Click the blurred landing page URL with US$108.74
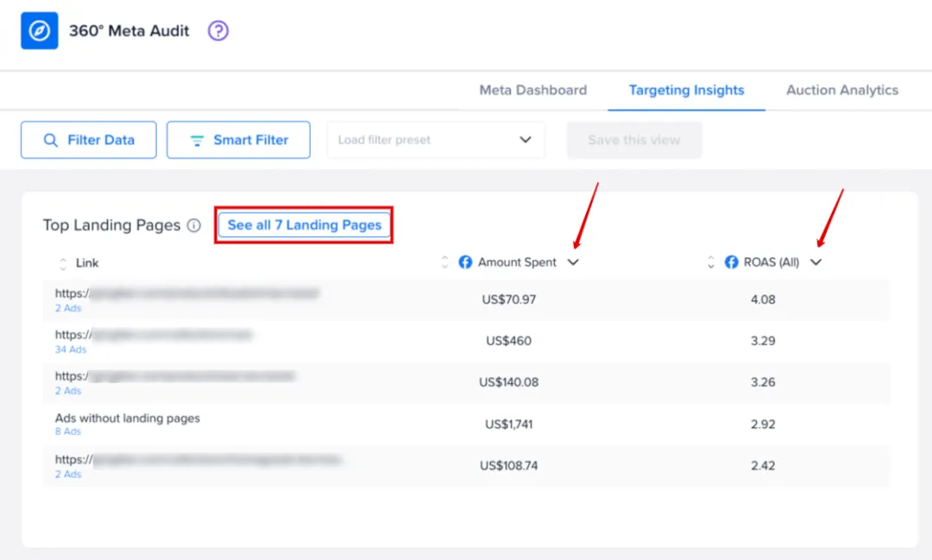 click(x=198, y=460)
